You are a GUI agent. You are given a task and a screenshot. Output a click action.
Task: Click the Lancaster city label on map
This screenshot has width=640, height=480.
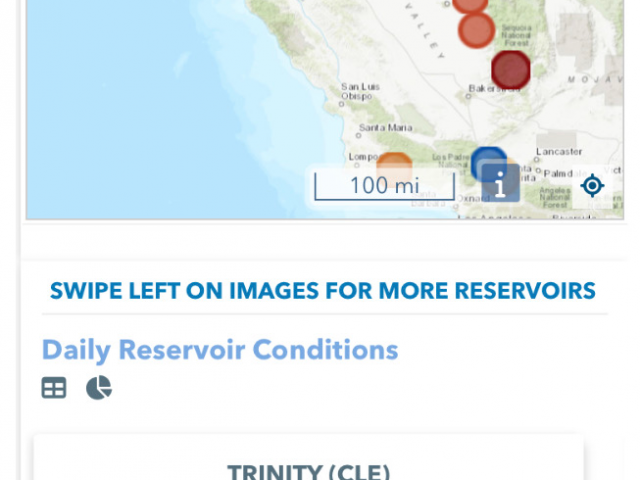[x=559, y=151]
